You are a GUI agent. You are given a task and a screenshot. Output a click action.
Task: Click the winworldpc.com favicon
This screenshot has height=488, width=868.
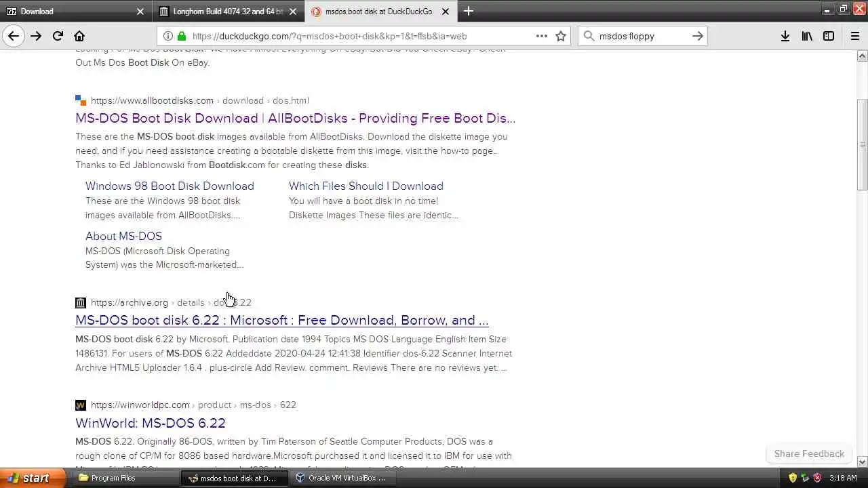pyautogui.click(x=81, y=405)
